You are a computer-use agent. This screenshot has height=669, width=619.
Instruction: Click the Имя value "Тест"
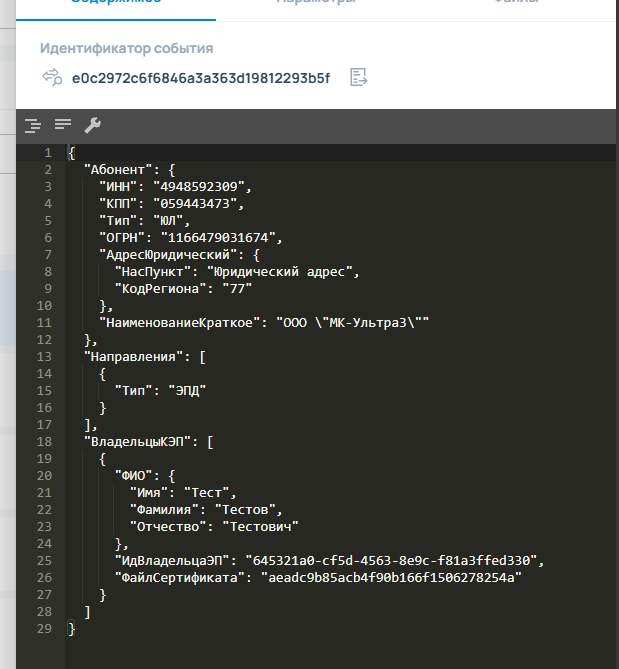206,493
